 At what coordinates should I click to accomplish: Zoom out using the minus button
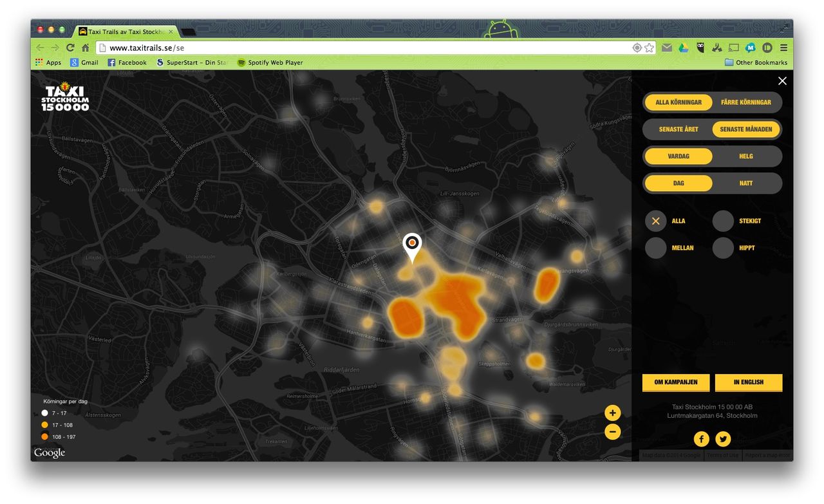[612, 432]
